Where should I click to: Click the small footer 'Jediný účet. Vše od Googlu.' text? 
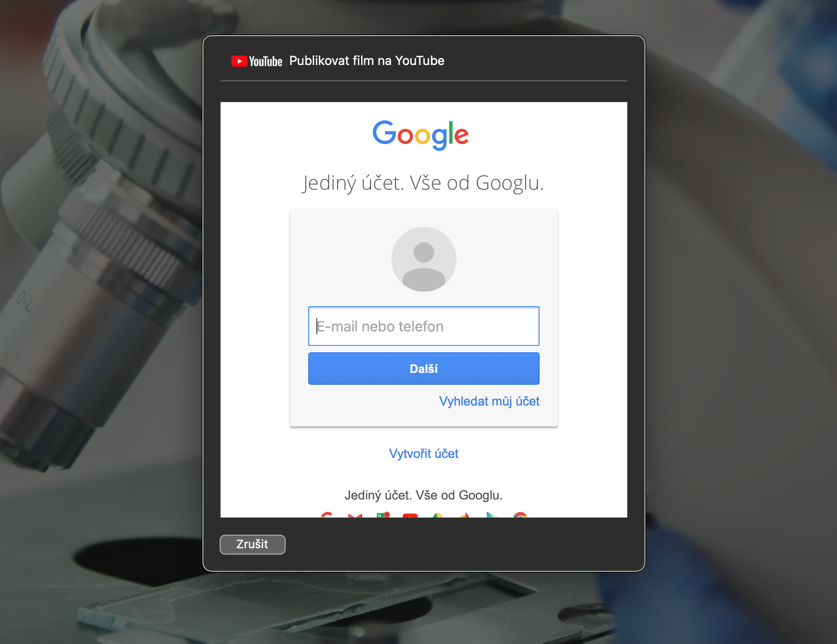(x=423, y=495)
